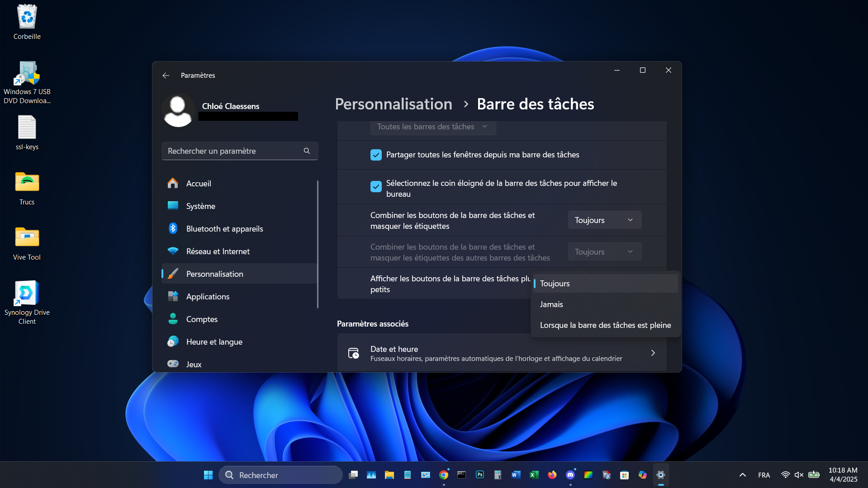Select Windows 7 USB DVD Download desktop shortcut
Screen dimensions: 868x488
coord(27,83)
